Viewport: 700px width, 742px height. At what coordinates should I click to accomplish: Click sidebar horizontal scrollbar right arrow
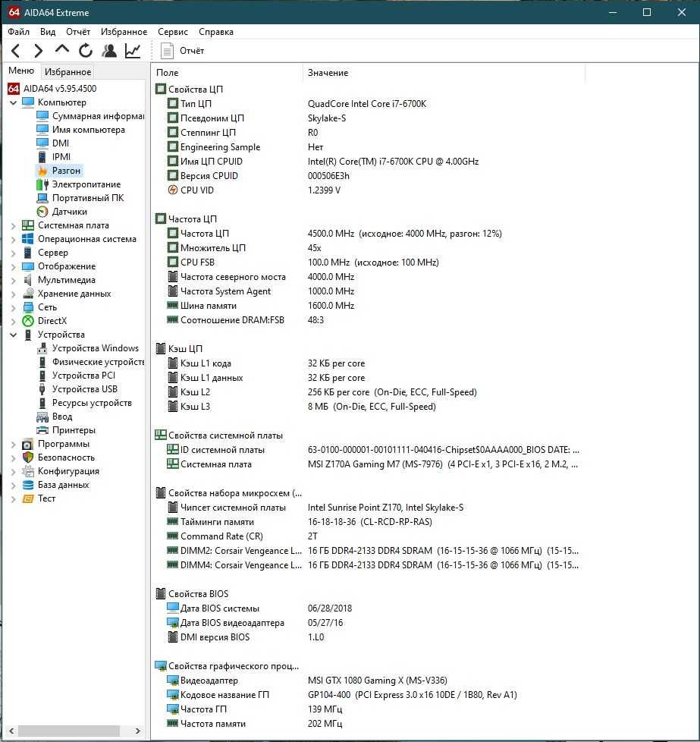[137, 731]
